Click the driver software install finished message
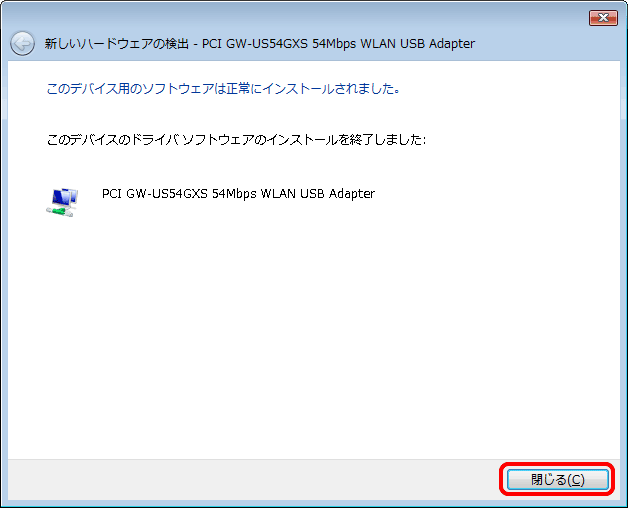Image resolution: width=628 pixels, height=508 pixels. coord(236,140)
